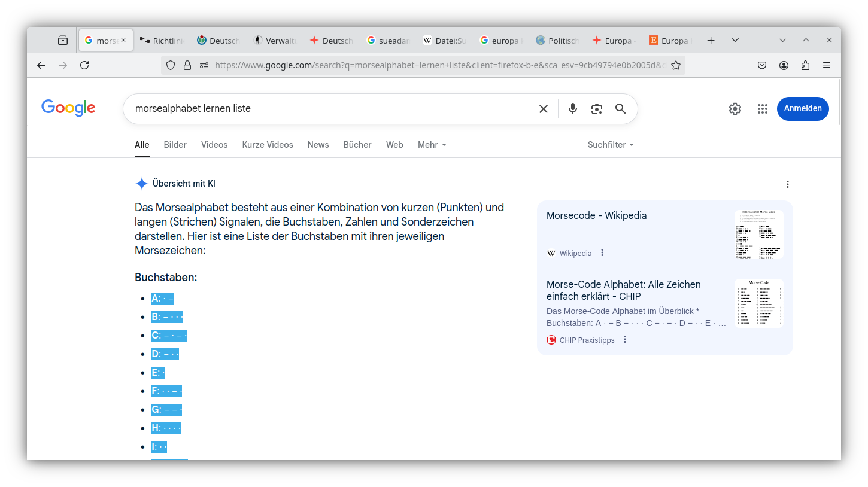Open the Google apps grid launcher
Screen dimensions: 868x487
(x=762, y=108)
